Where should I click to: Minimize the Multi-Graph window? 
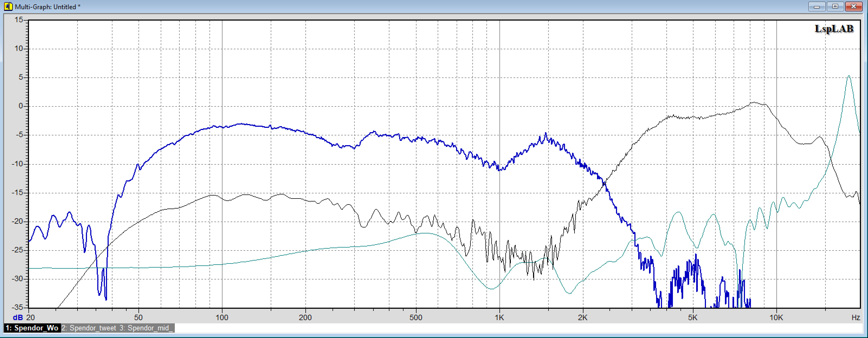817,6
